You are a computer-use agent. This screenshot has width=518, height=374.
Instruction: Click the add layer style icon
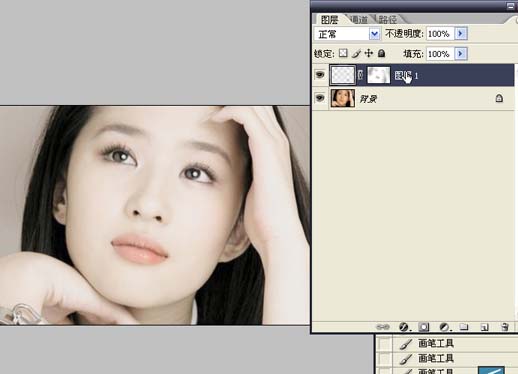(x=404, y=327)
